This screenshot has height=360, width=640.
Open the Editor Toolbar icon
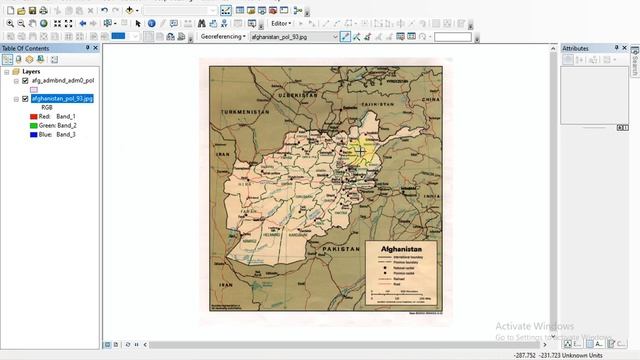point(226,10)
